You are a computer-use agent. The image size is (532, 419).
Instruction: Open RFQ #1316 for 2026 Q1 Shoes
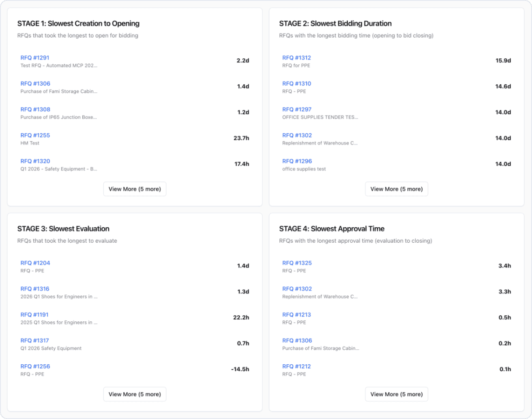tap(34, 289)
